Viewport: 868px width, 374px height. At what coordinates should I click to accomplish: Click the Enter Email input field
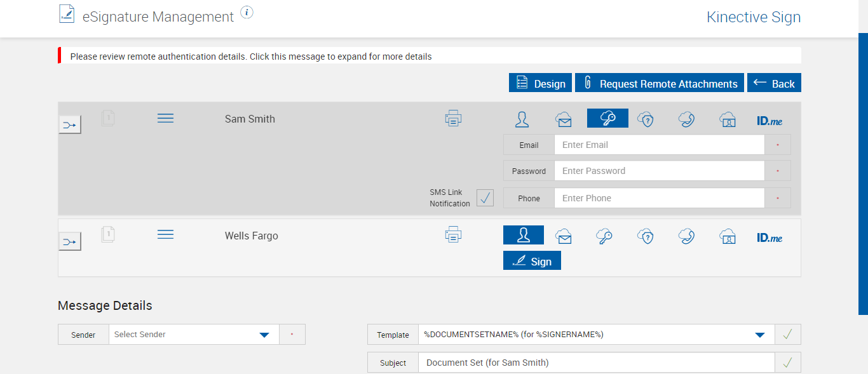(x=659, y=145)
